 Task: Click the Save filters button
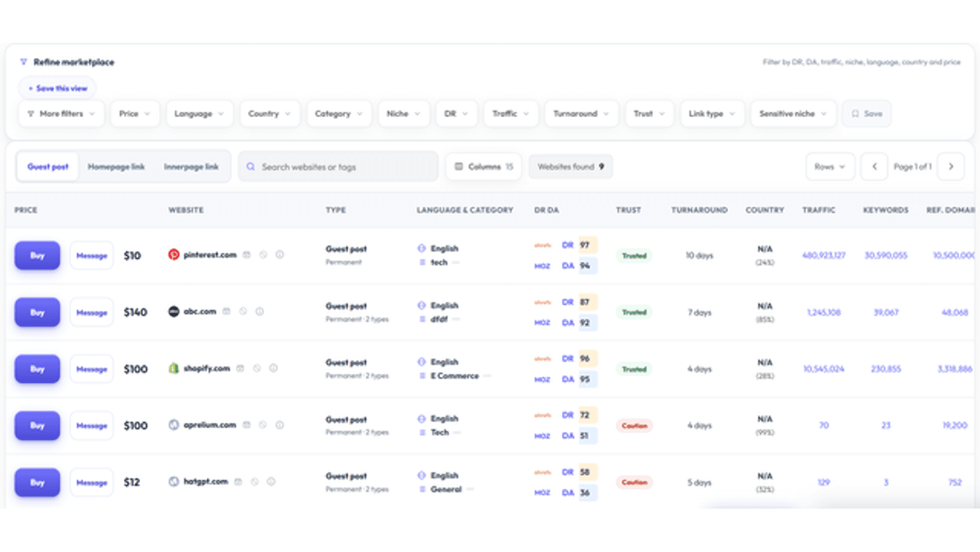click(867, 114)
